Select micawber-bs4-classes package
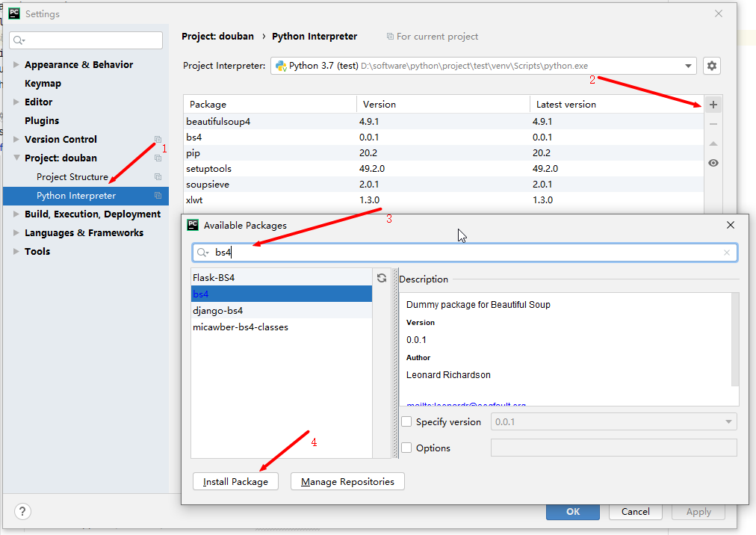This screenshot has width=756, height=535. [282, 327]
